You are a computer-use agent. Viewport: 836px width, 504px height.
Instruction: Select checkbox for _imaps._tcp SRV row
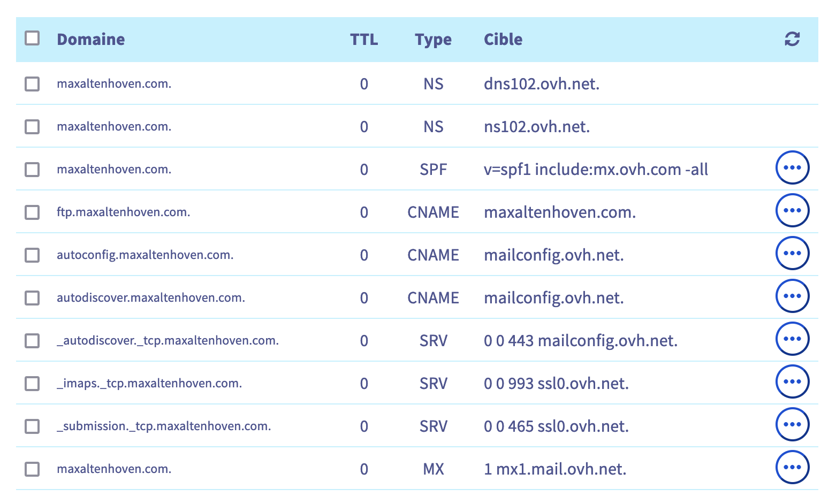click(x=32, y=384)
